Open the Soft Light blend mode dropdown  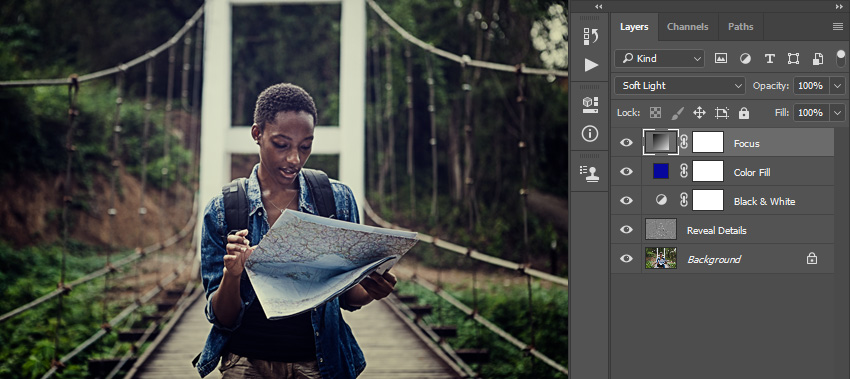coord(680,86)
